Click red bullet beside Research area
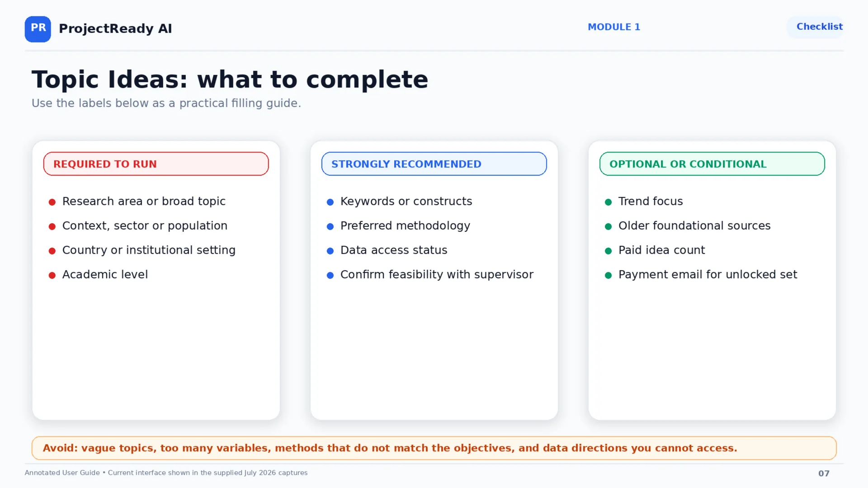Screen dimensions: 868x488 [x=52, y=202]
